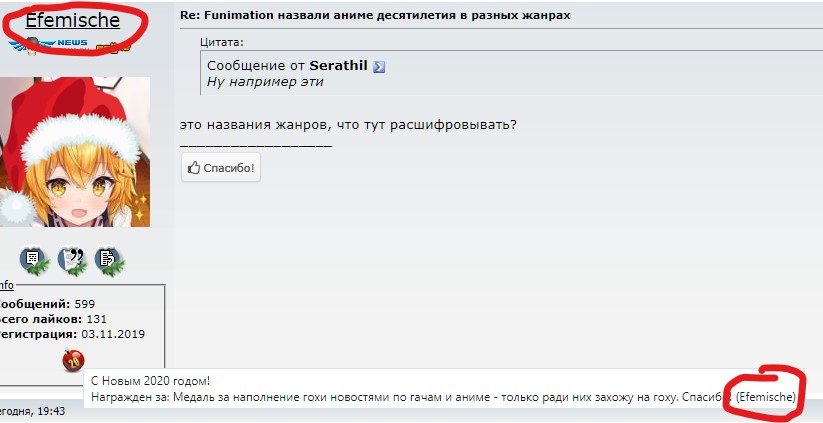The height and width of the screenshot is (423, 823).
Task: Click the Re: Funimation post title
Action: [x=375, y=15]
